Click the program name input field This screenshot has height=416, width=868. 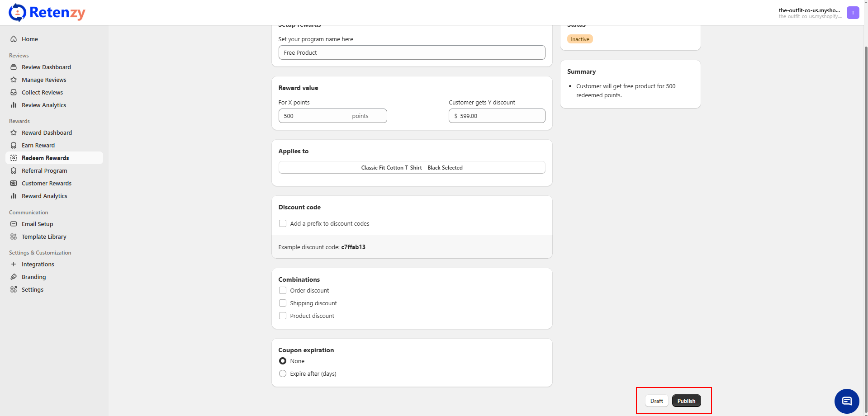click(412, 52)
